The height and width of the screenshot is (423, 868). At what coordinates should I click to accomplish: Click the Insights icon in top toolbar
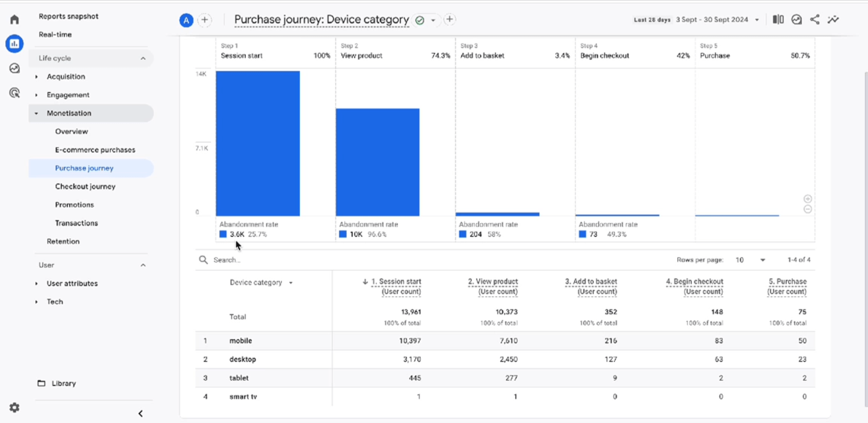[797, 19]
